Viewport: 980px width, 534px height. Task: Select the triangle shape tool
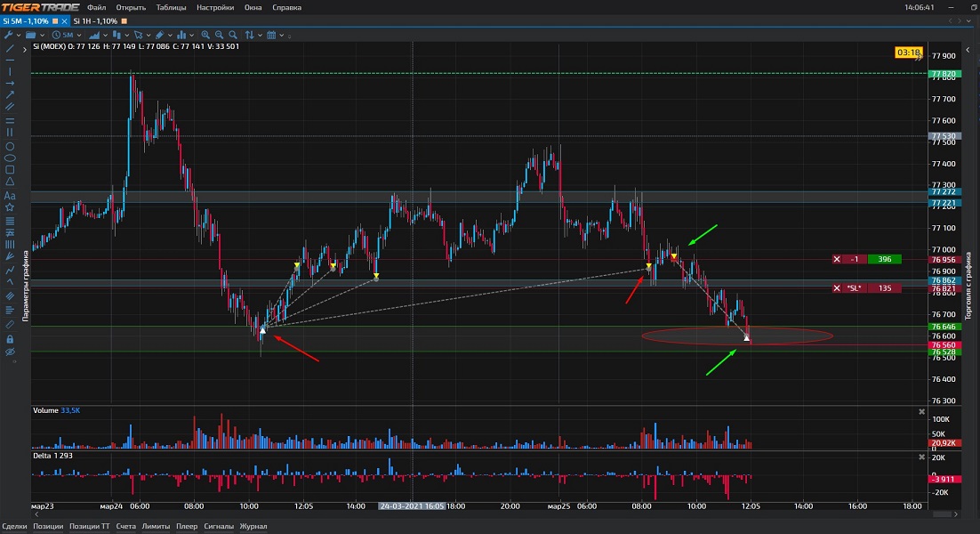pyautogui.click(x=10, y=182)
